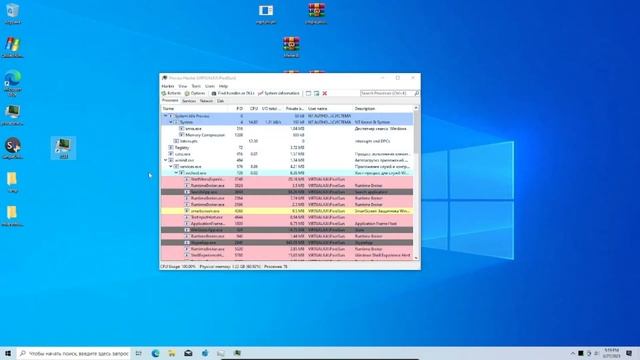Click the Refresh toolbar button

[171, 93]
